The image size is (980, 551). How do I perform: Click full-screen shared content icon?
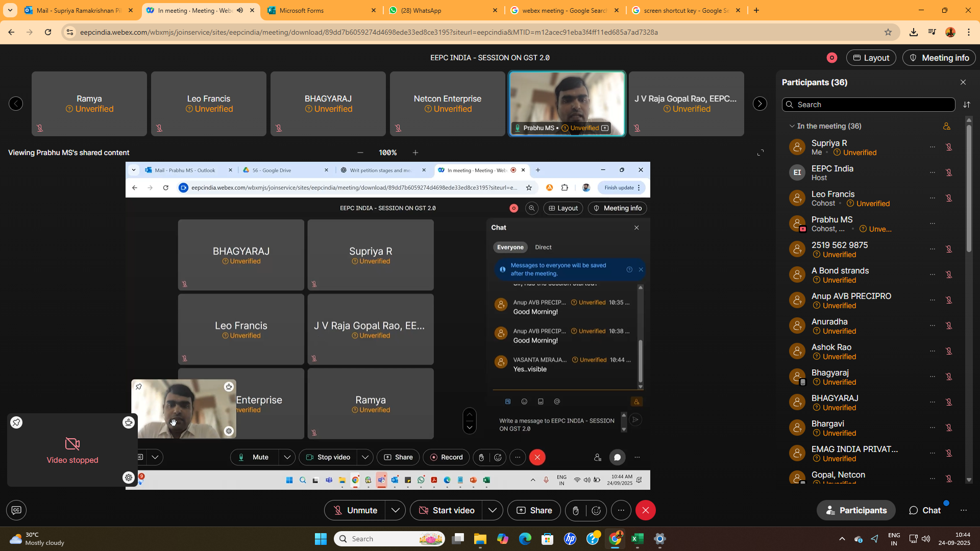pyautogui.click(x=761, y=153)
